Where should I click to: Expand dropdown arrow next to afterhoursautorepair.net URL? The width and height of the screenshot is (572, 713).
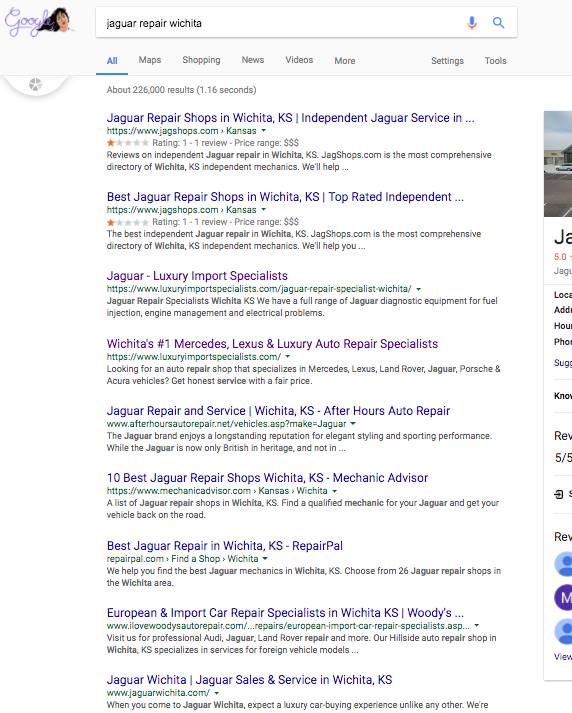[x=353, y=424]
